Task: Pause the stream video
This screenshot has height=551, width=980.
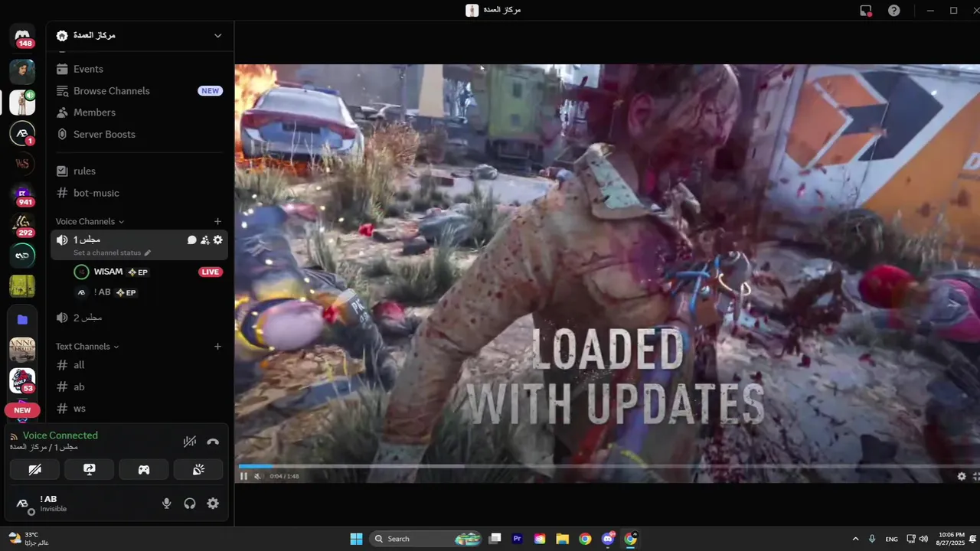Action: pyautogui.click(x=243, y=476)
